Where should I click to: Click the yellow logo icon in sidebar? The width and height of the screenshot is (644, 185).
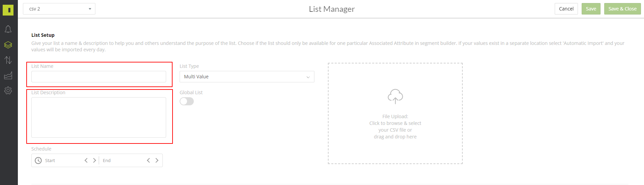(x=8, y=10)
